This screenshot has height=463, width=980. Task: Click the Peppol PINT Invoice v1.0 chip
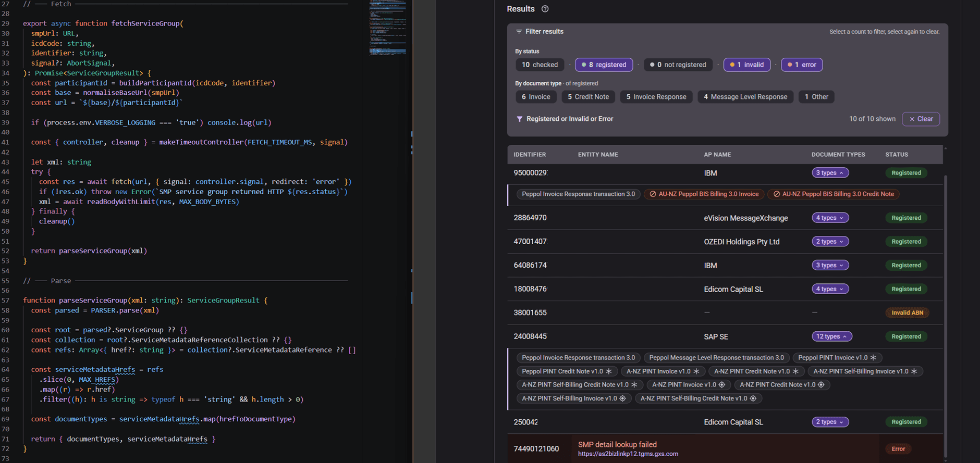(838, 358)
